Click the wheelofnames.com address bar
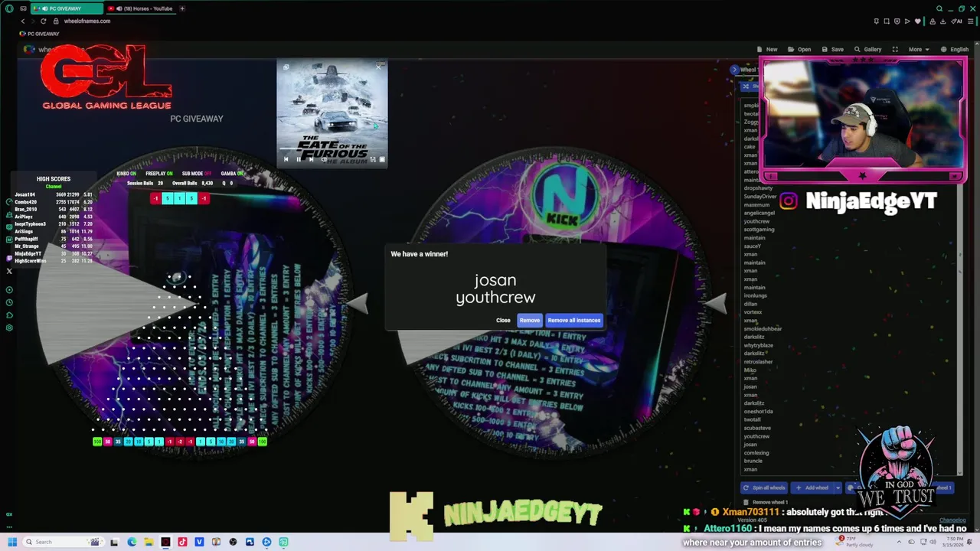 click(x=87, y=21)
